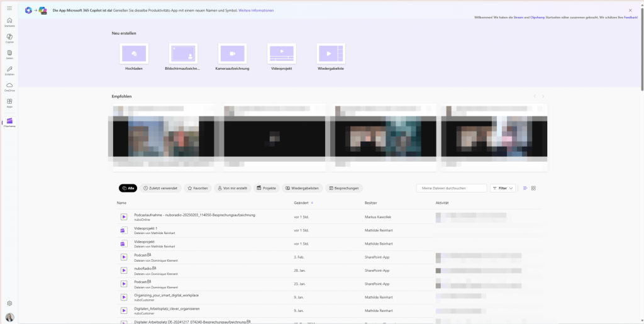Click the Besitzer column header
Image resolution: width=644 pixels, height=324 pixels.
tap(370, 203)
